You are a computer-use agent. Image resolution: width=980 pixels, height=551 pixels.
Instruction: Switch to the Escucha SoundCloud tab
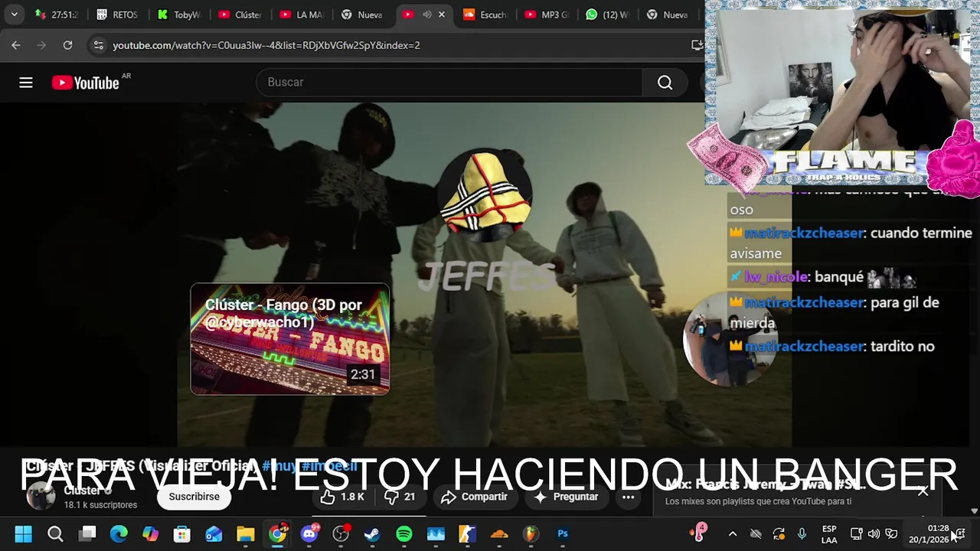tap(485, 15)
